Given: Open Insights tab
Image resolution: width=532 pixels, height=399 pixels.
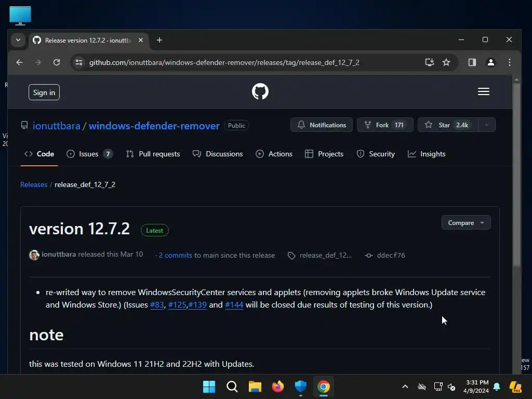Looking at the screenshot, I should coord(427,154).
